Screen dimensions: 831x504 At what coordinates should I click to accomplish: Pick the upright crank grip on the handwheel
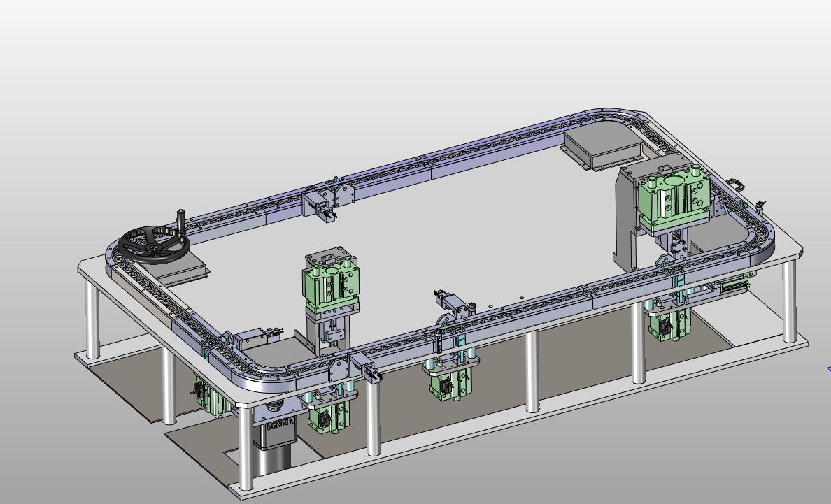181,220
